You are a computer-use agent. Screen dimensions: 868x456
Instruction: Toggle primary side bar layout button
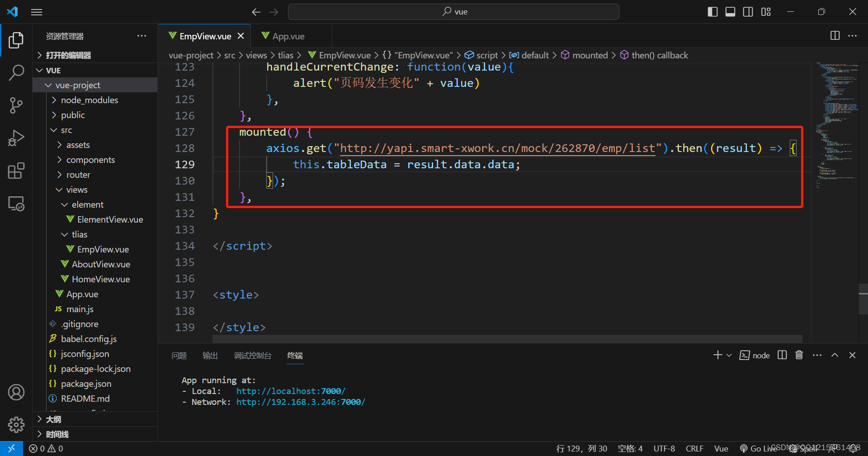point(712,12)
